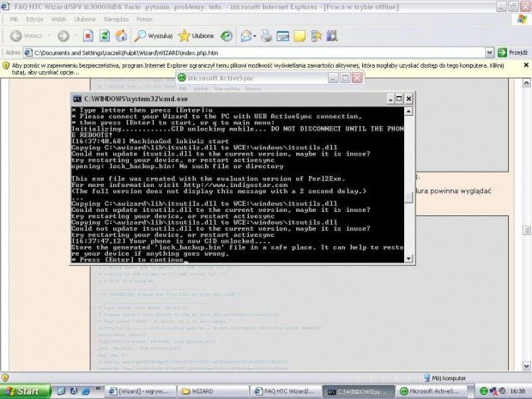Open the Mail envelope icon

246,36
